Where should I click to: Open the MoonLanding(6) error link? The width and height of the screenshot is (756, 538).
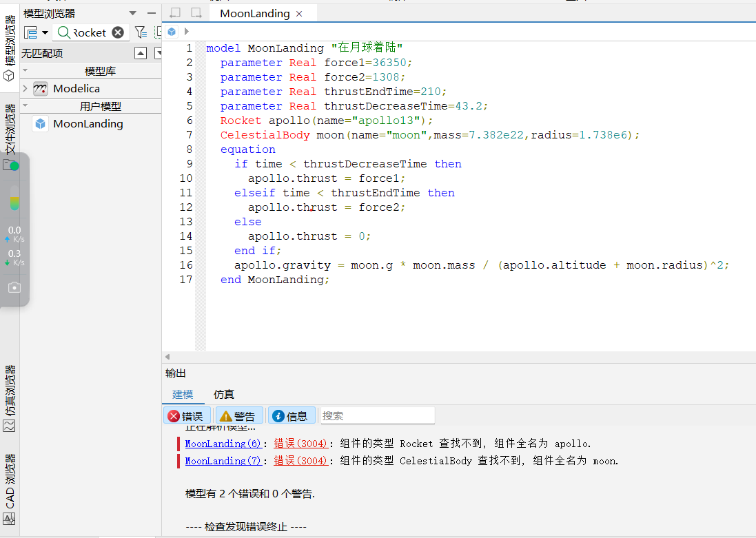pos(223,444)
